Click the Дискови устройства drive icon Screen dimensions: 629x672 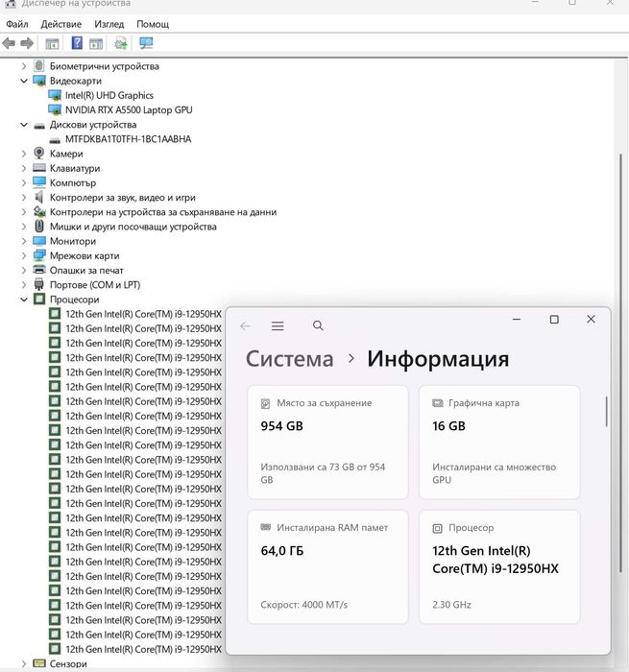(x=39, y=125)
